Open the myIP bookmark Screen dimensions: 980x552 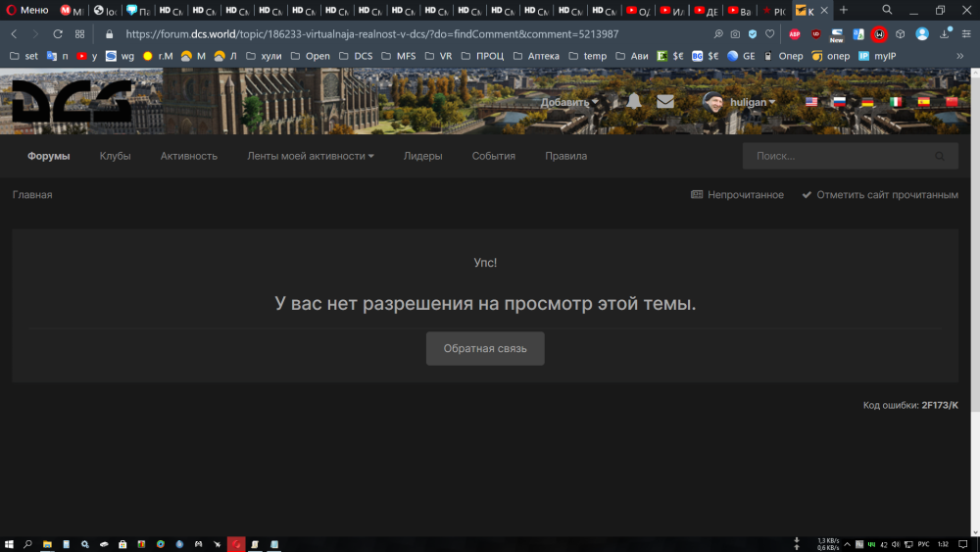pos(877,56)
